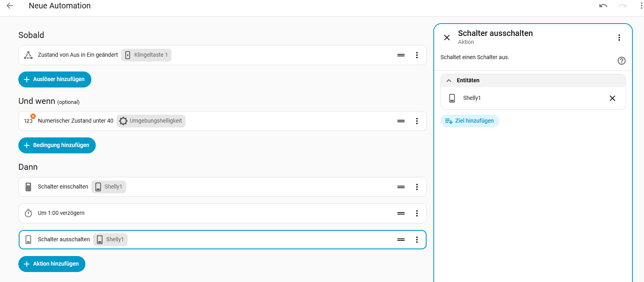Viewport: 644px width, 282px height.
Task: Grab drag handle of Schalter ausschalten row
Action: pos(401,240)
